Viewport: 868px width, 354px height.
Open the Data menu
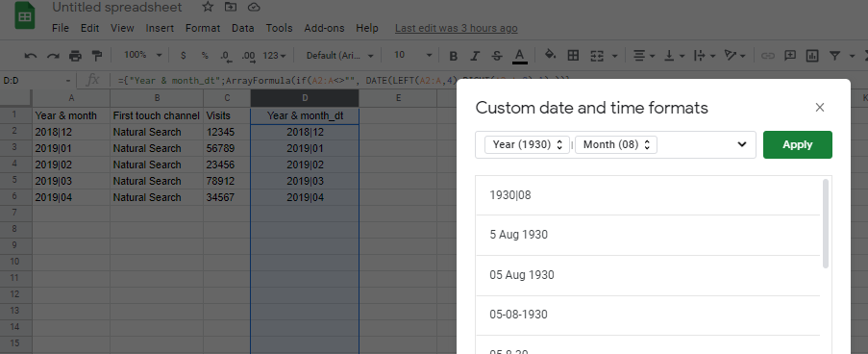(243, 28)
